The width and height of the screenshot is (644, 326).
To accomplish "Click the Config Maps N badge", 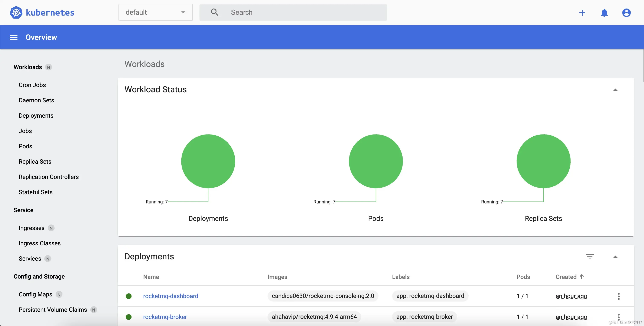I will pos(59,295).
